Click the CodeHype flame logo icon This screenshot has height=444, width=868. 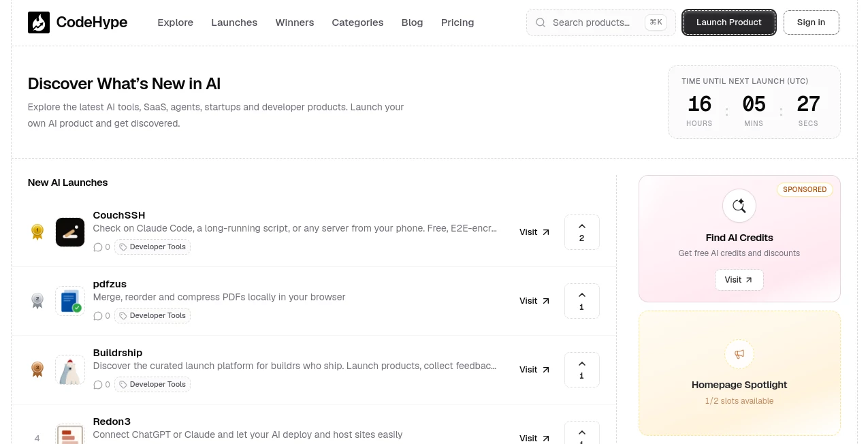(x=39, y=22)
